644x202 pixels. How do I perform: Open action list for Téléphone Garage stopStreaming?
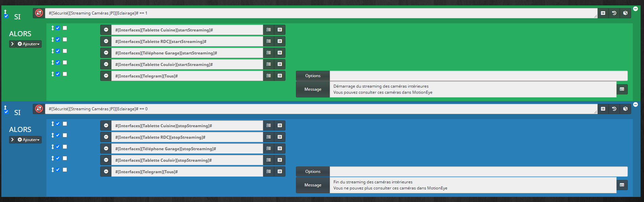point(269,149)
